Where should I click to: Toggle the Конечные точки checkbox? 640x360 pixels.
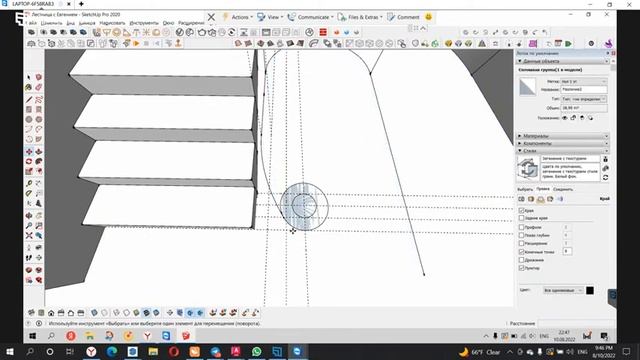pyautogui.click(x=521, y=252)
